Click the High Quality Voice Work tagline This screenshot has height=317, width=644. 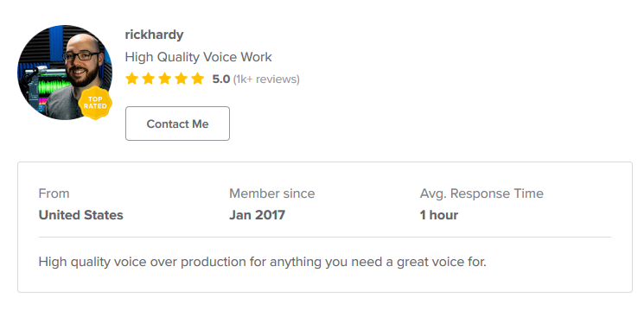coord(198,57)
